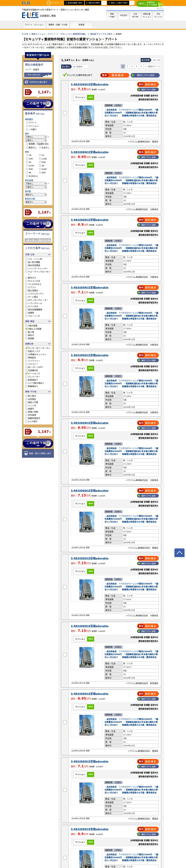
Task: Open the 並び替え 新着順 dropdown
Action: [x=80, y=66]
